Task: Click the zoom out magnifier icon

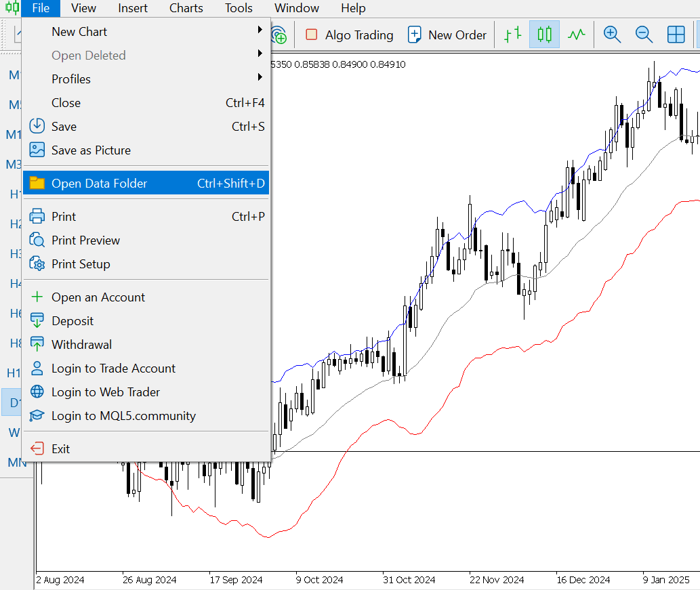Action: click(644, 35)
